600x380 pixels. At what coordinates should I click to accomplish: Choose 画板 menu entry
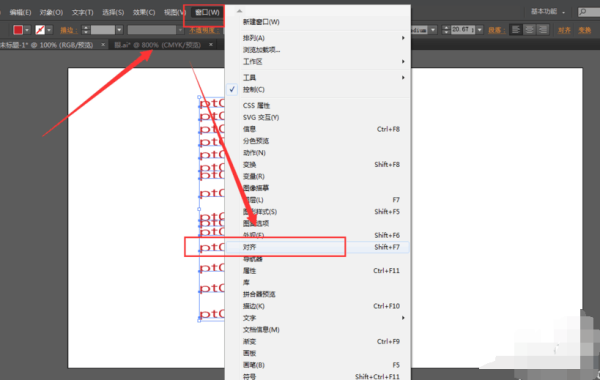coord(318,353)
